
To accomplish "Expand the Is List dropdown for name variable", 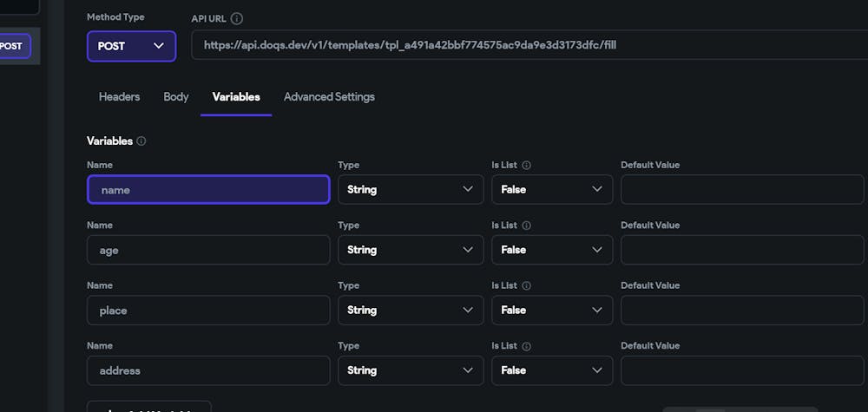I will pyautogui.click(x=551, y=189).
